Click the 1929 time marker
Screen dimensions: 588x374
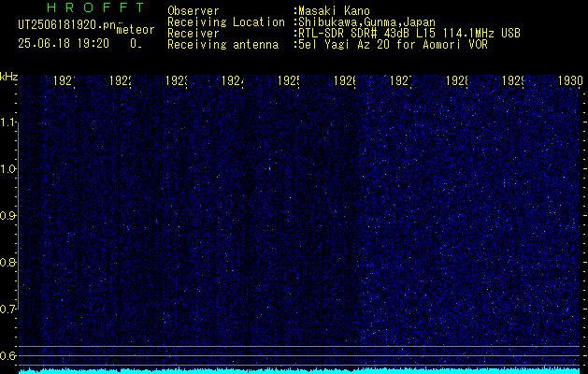pos(513,80)
